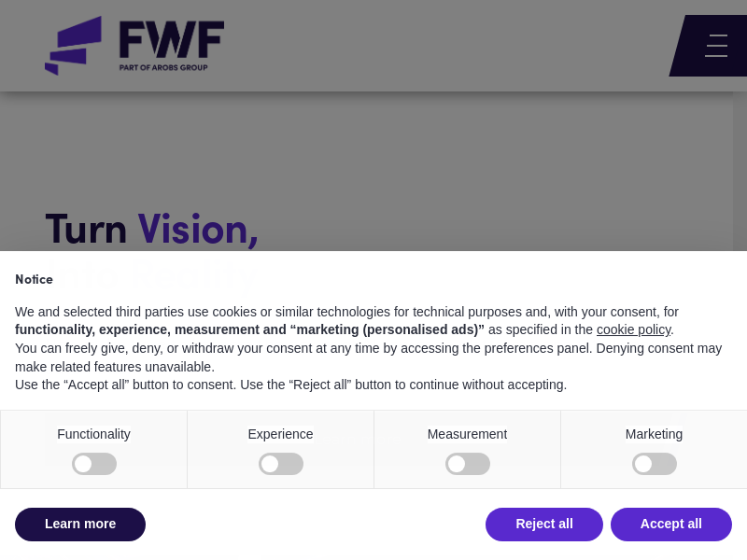The image size is (747, 560).
Task: Open the cookie policy link
Action: click(633, 329)
